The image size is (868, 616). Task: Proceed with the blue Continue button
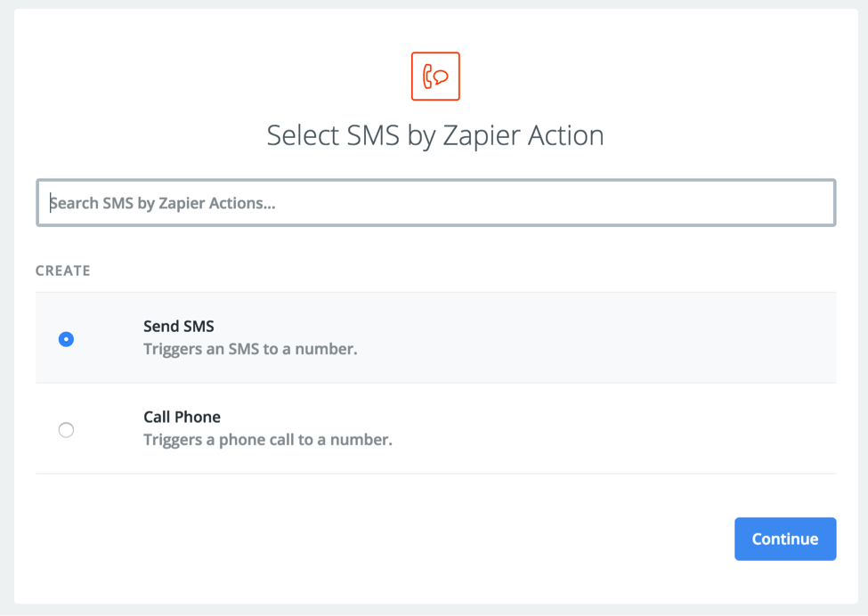(x=785, y=539)
